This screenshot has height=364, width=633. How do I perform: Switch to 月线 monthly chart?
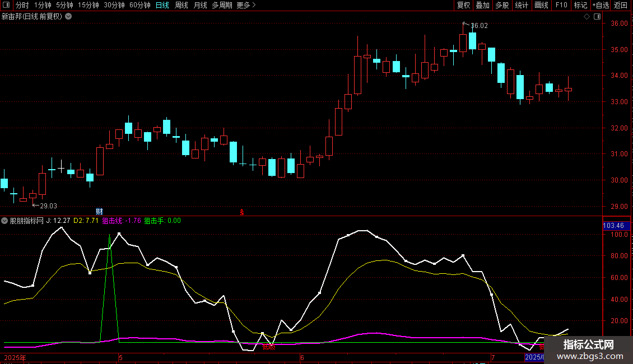(200, 5)
